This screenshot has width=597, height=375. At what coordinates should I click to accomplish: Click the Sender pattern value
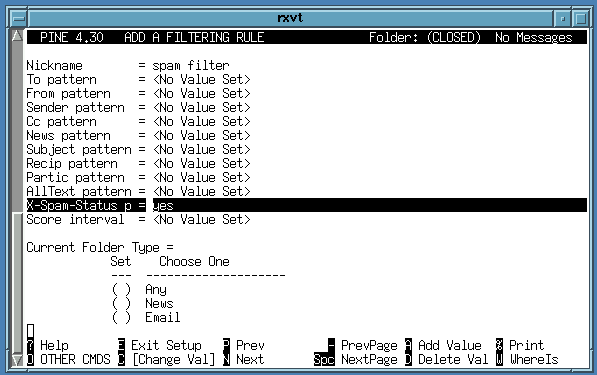tap(202, 108)
